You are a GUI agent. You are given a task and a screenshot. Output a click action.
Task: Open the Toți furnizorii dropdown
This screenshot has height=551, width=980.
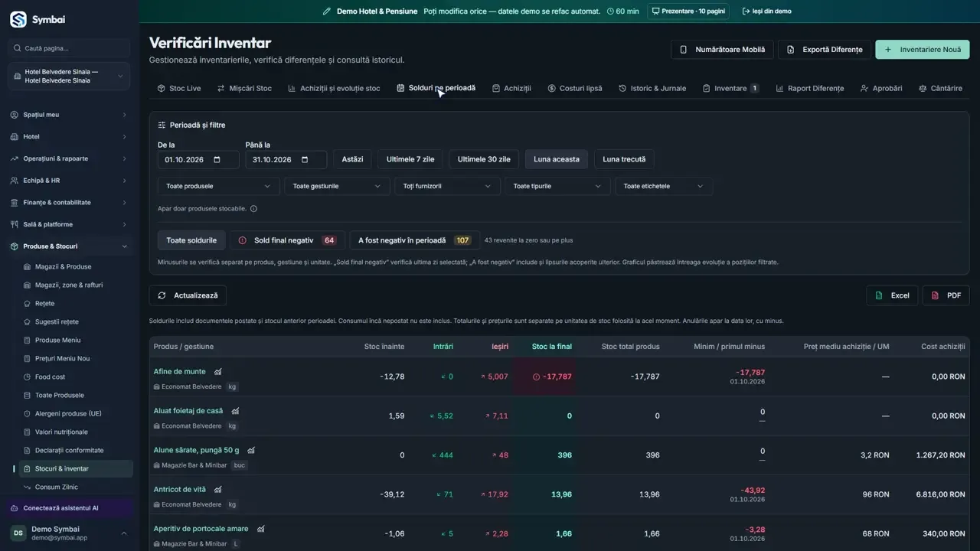447,186
